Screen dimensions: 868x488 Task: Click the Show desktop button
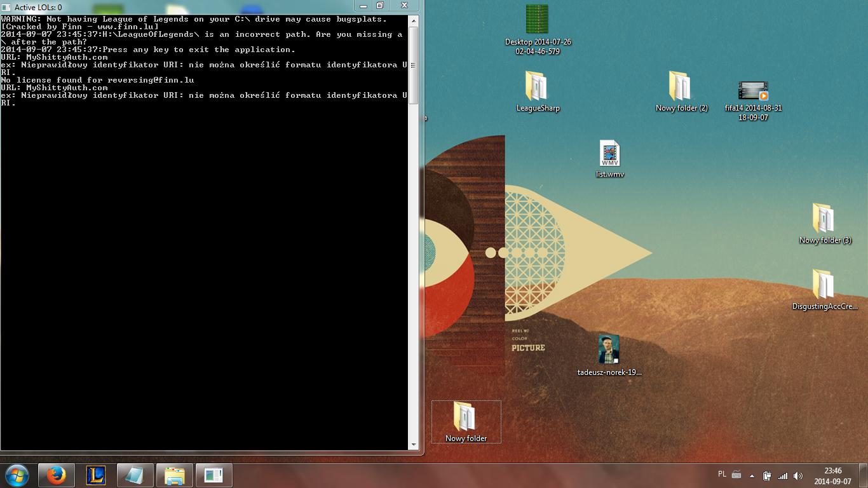(864, 475)
